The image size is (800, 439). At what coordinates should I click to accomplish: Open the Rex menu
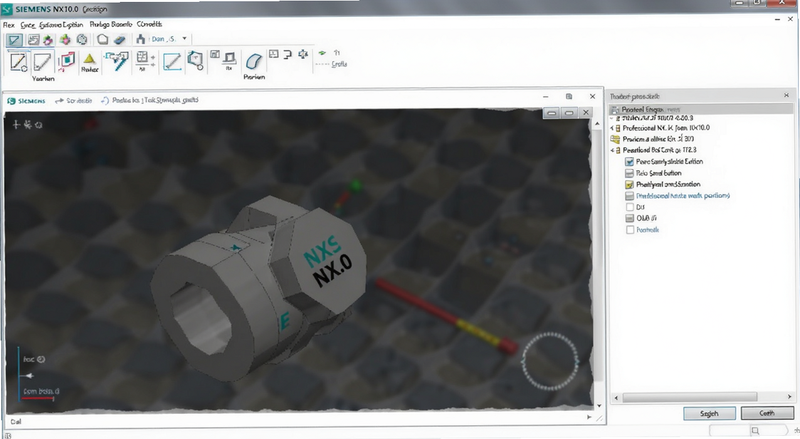pyautogui.click(x=9, y=25)
